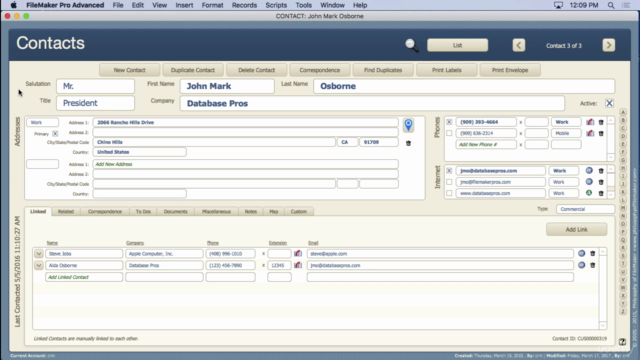
Task: Toggle the Primary address checkbox
Action: 55,133
